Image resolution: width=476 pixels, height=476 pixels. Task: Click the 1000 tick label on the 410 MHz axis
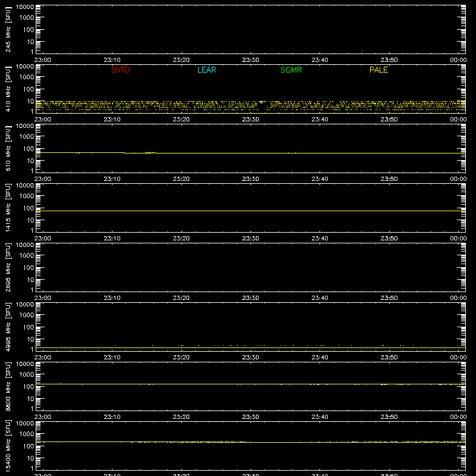coord(27,77)
